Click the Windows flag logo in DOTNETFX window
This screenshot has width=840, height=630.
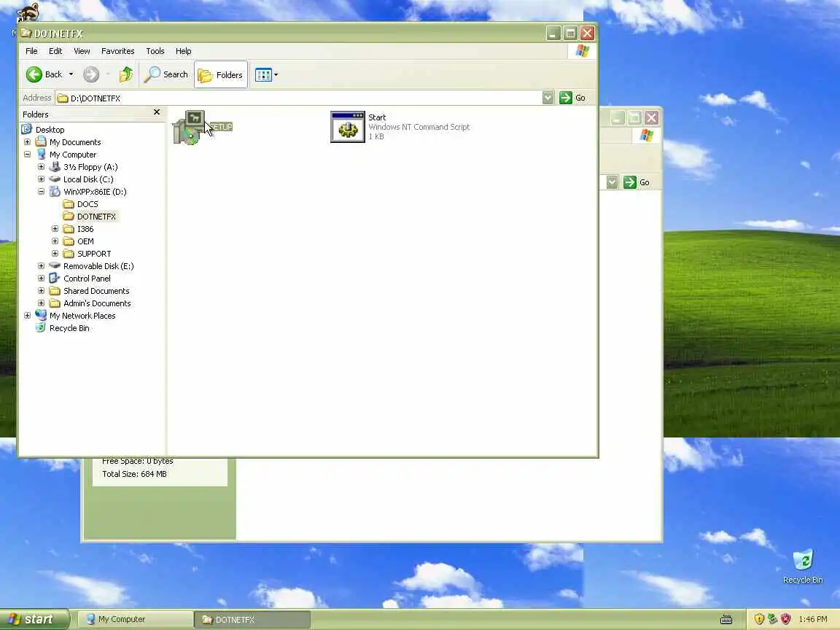583,51
